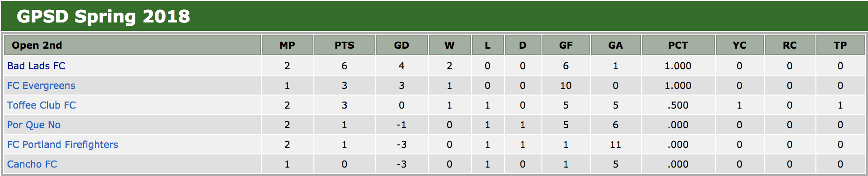Open the Toffee Club FC team link
This screenshot has width=868, height=176.
coord(41,105)
